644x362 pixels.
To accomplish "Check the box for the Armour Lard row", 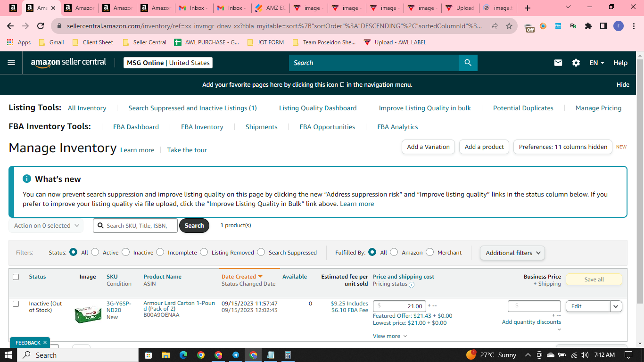I will click(x=16, y=304).
